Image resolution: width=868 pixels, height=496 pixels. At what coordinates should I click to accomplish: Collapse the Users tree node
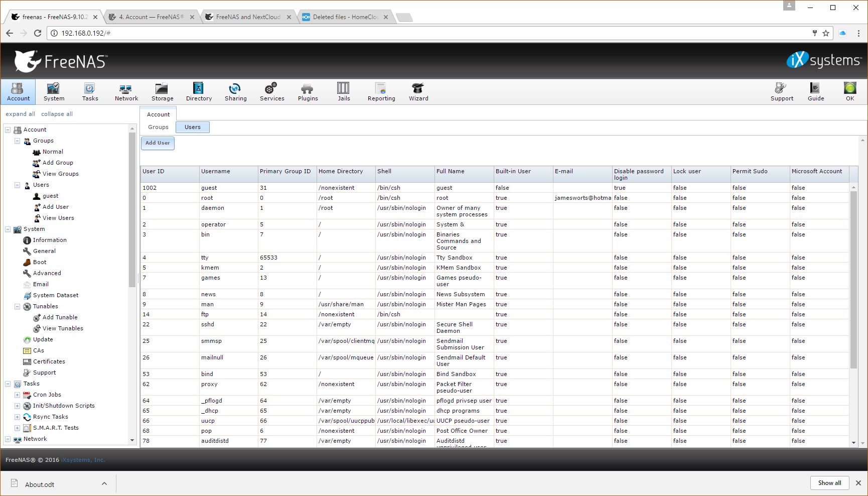(17, 185)
